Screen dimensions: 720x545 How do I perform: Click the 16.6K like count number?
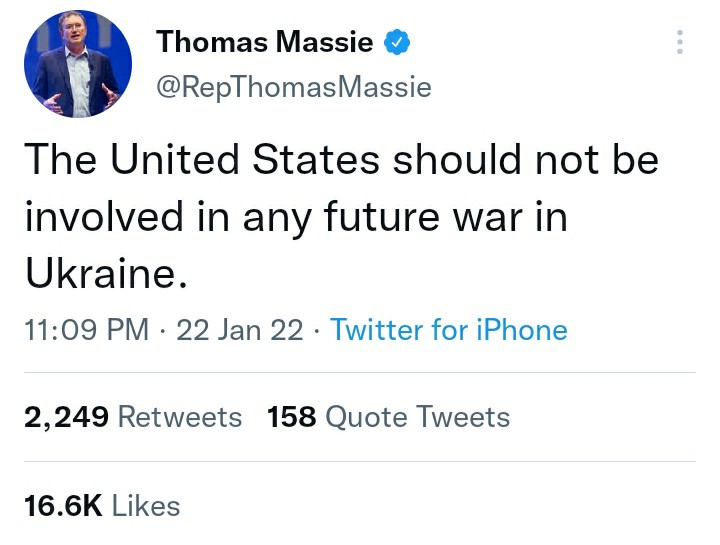[x=63, y=506]
